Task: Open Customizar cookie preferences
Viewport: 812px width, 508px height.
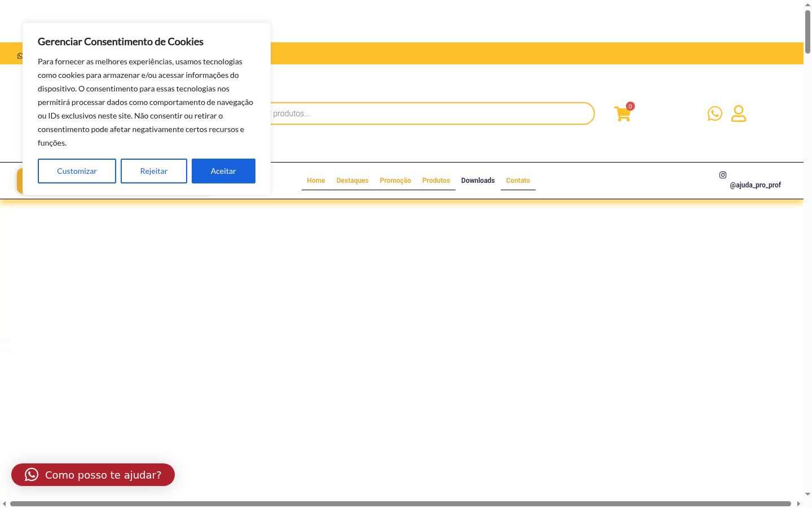Action: click(77, 171)
